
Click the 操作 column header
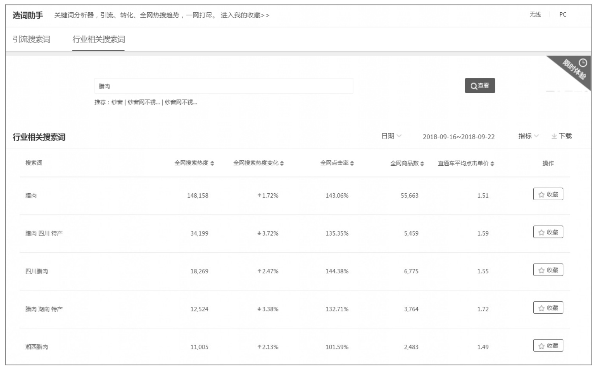[x=548, y=163]
